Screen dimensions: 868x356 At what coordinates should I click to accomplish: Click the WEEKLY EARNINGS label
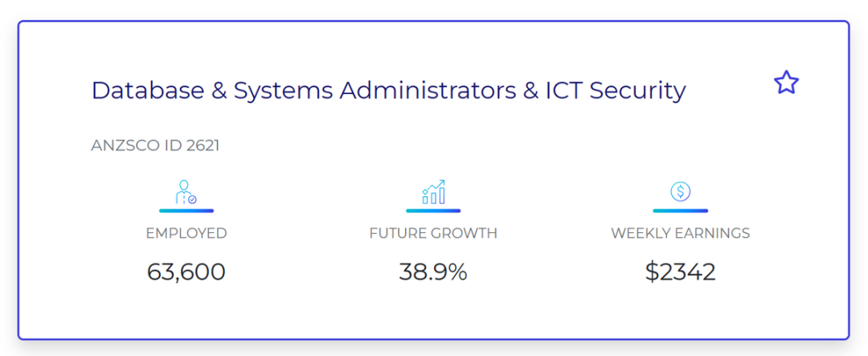(681, 233)
